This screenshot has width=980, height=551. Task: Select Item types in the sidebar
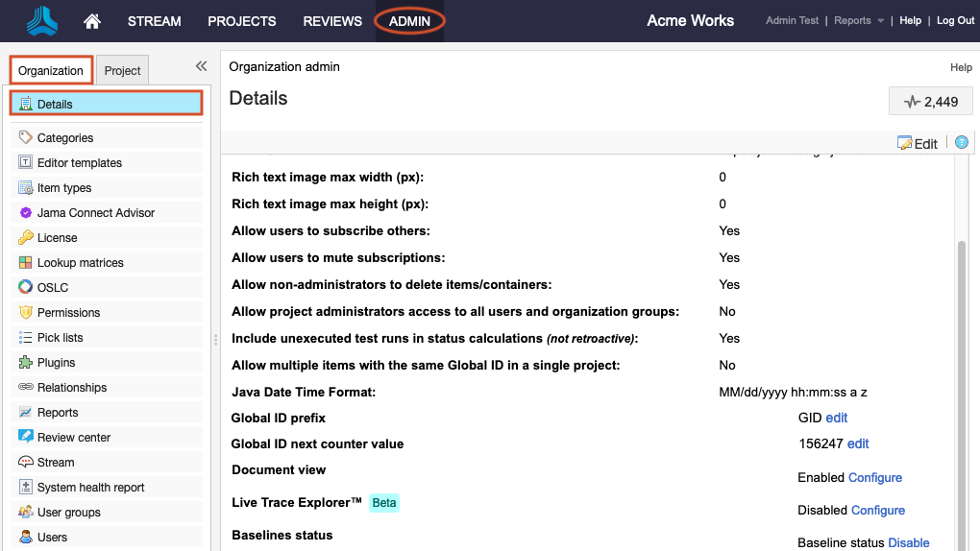pyautogui.click(x=107, y=187)
